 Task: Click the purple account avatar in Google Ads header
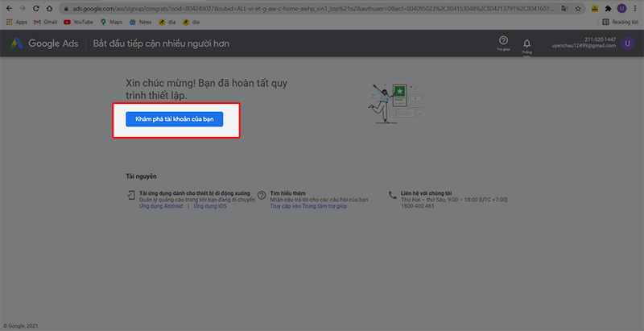tap(628, 43)
